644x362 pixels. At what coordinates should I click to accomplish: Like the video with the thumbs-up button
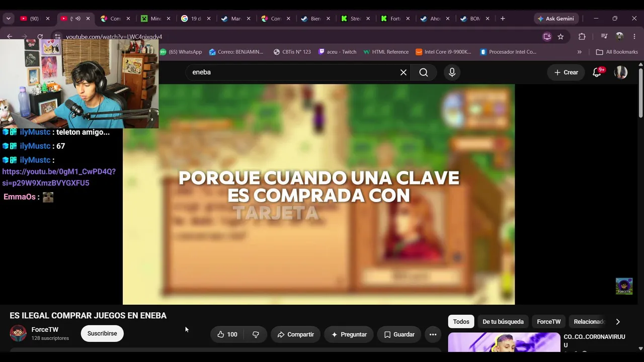coord(227,334)
